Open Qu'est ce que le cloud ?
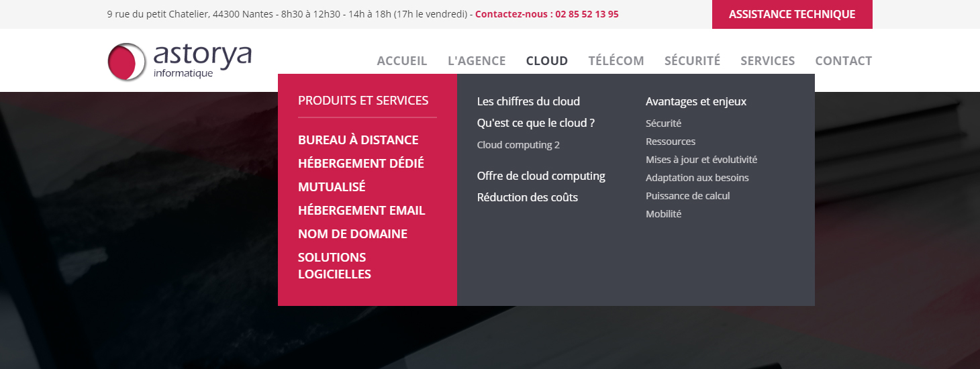Image resolution: width=980 pixels, height=369 pixels. (536, 123)
